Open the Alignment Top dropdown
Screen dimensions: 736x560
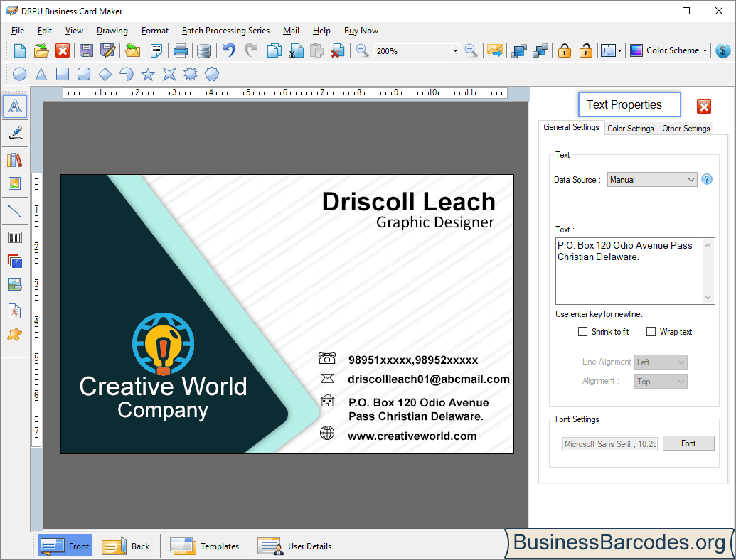[x=661, y=382]
